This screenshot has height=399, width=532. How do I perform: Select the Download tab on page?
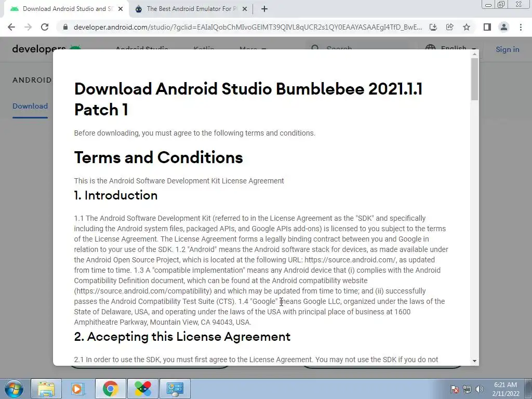coord(30,106)
